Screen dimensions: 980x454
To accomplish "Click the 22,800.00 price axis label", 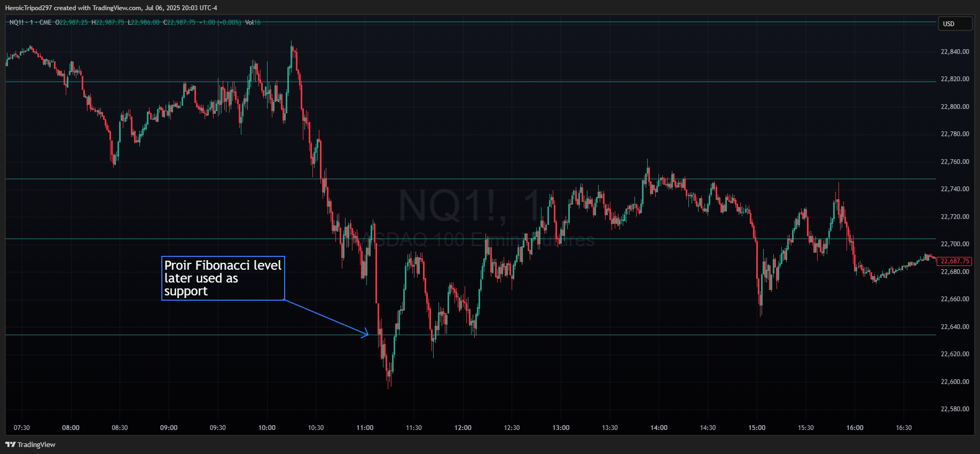I will (955, 107).
